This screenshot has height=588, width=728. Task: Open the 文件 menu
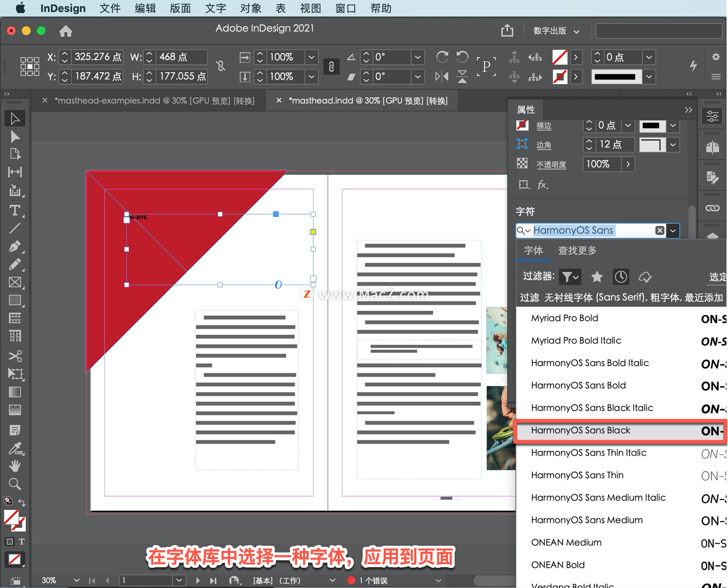(x=110, y=8)
